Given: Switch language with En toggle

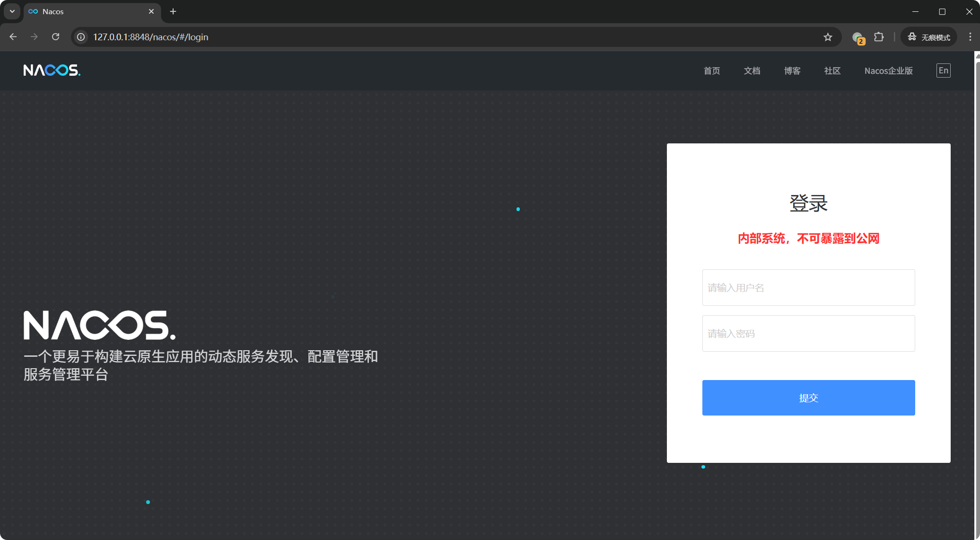Looking at the screenshot, I should click(x=943, y=71).
